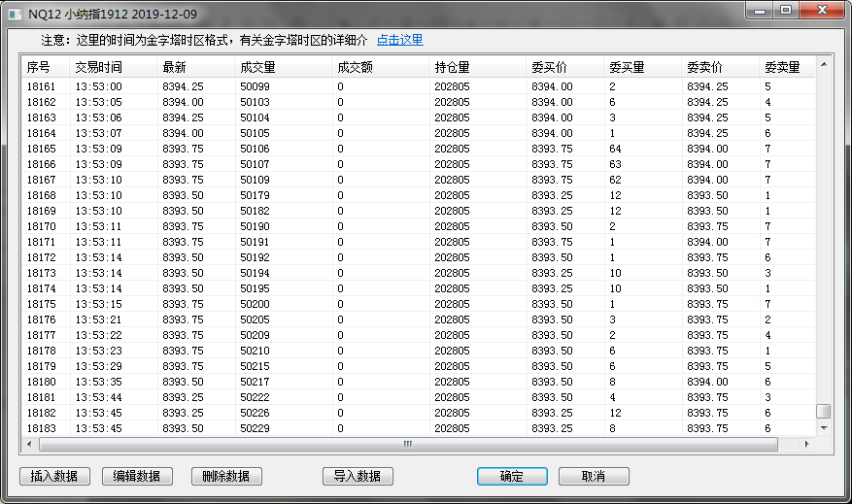
Task: Click the 成交量 value 50182
Action: [255, 211]
